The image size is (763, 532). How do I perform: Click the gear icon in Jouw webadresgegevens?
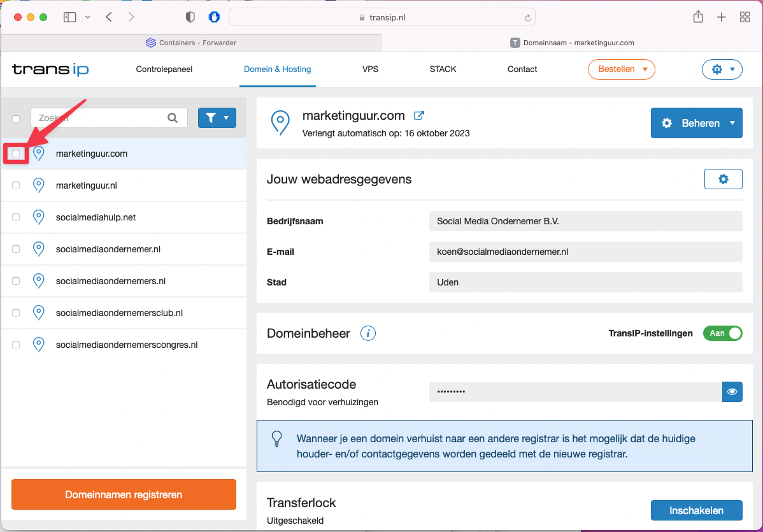[723, 180]
